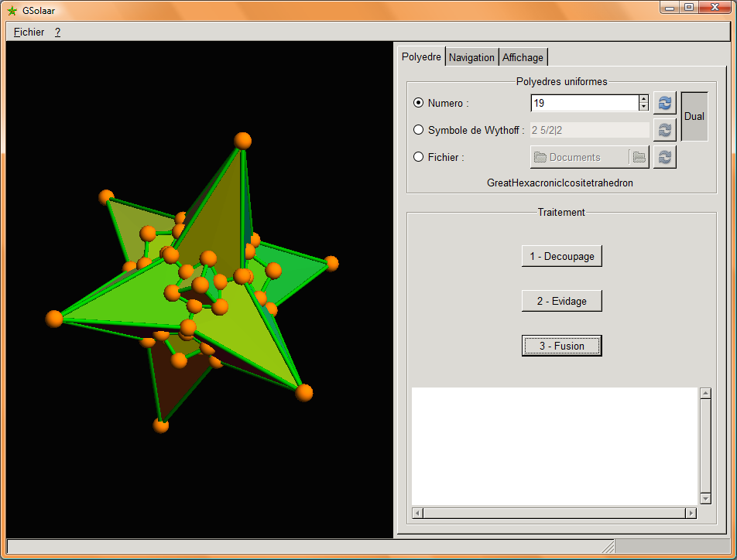Open the Documents folder chooser dropdown

click(579, 157)
